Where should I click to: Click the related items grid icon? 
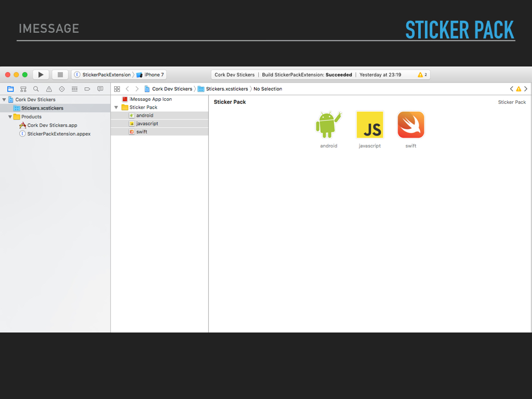117,89
